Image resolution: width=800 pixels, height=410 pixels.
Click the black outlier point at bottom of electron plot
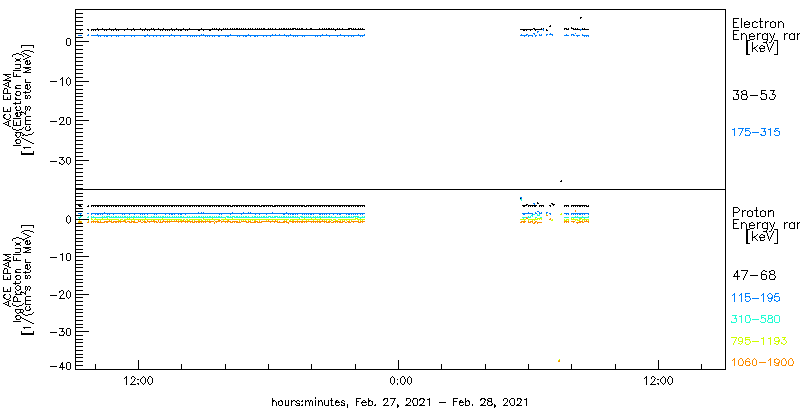[561, 181]
